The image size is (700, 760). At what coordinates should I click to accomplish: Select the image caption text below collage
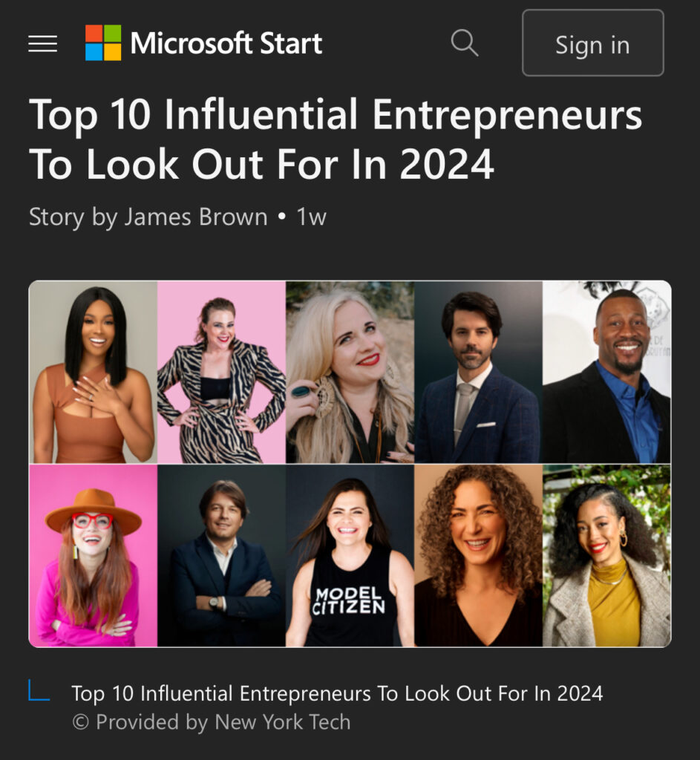(x=337, y=693)
